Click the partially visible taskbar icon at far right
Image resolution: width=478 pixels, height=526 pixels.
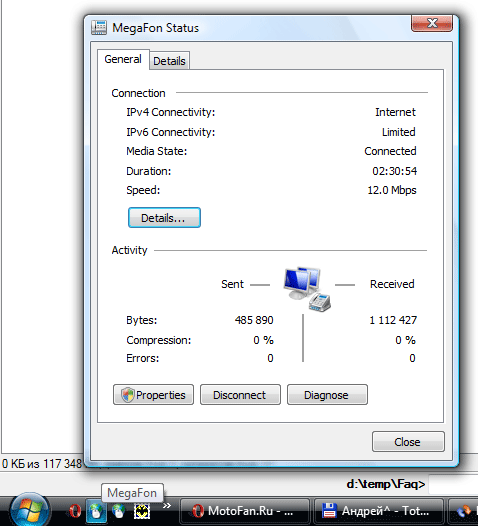pyautogui.click(x=466, y=511)
